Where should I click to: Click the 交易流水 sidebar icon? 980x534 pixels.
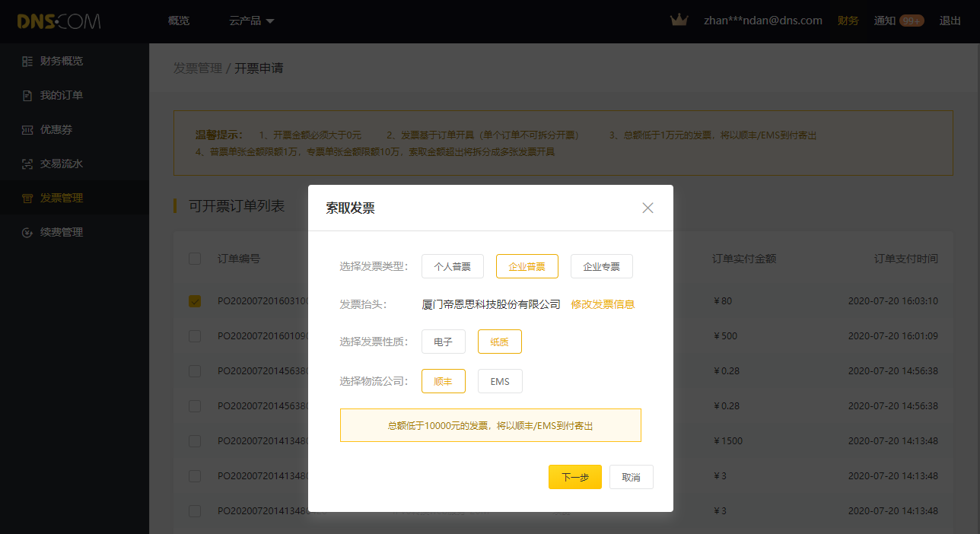[27, 164]
